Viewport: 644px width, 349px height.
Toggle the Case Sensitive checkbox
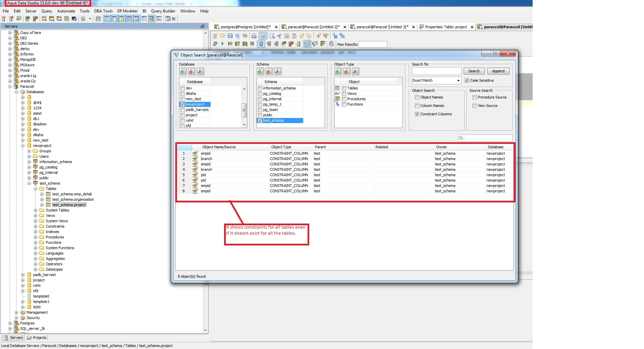pos(467,81)
